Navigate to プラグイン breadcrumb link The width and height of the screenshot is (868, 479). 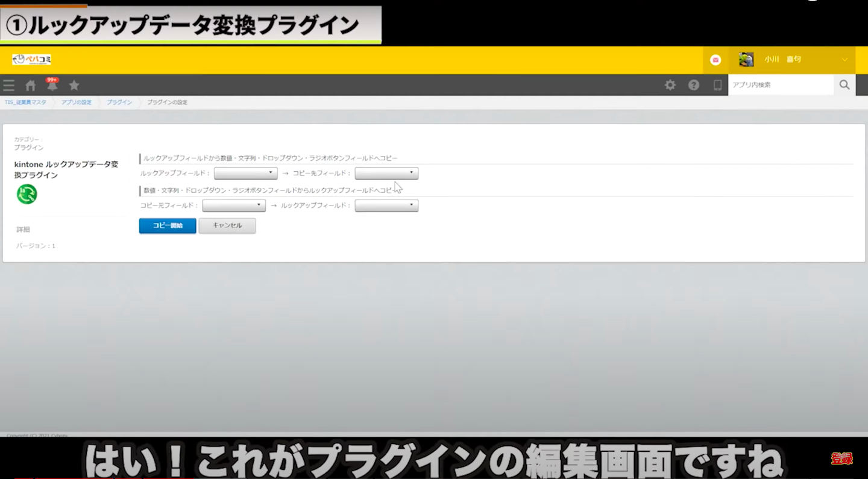coord(119,102)
